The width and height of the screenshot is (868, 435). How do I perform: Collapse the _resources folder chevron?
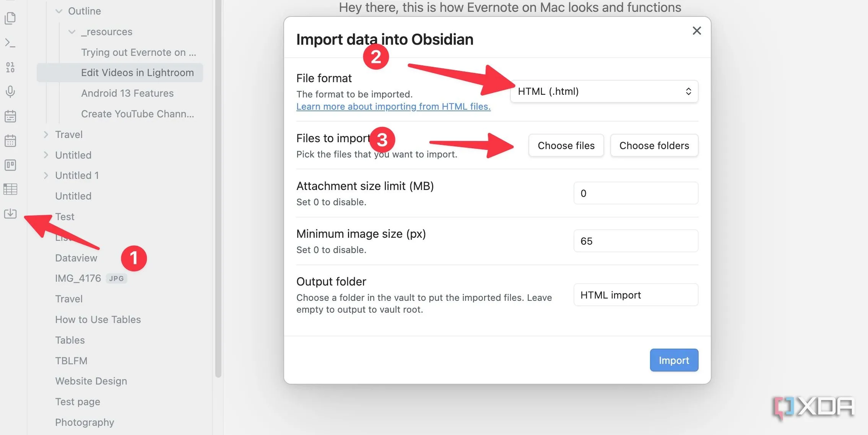(72, 32)
